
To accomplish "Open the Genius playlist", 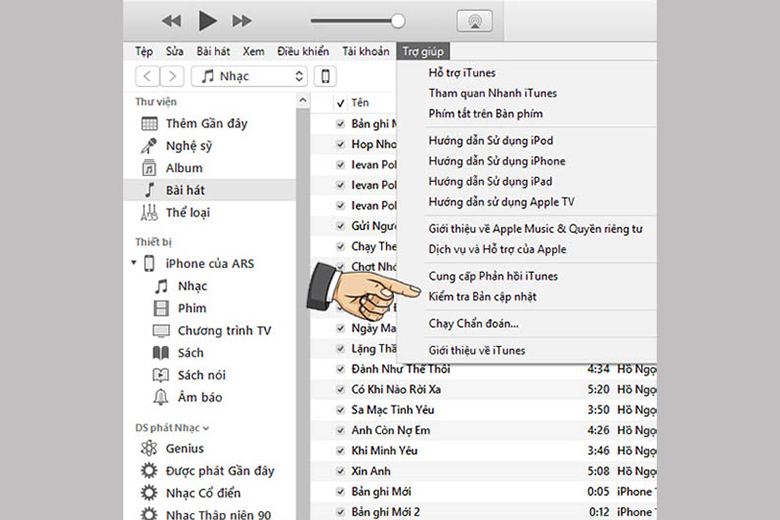I will [x=185, y=448].
